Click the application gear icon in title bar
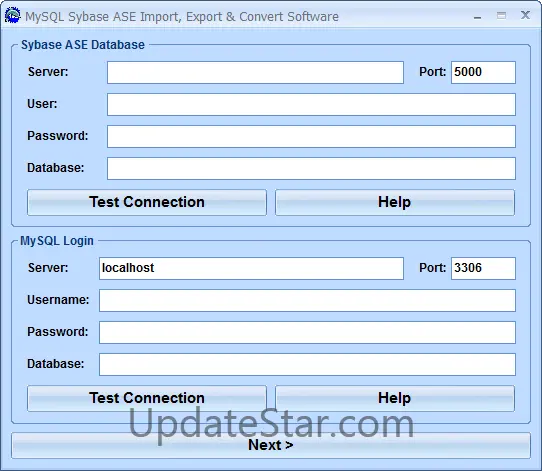The image size is (542, 471). [x=12, y=16]
